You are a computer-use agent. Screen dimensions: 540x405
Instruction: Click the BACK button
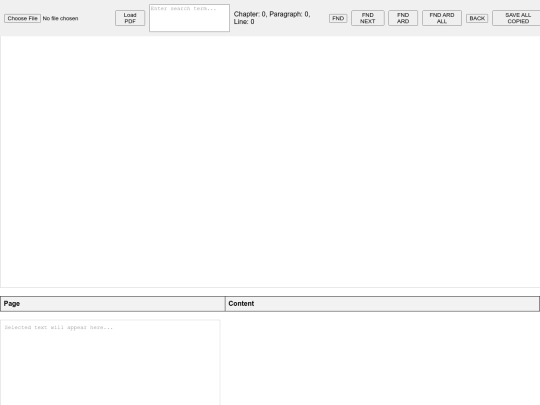pyautogui.click(x=477, y=18)
